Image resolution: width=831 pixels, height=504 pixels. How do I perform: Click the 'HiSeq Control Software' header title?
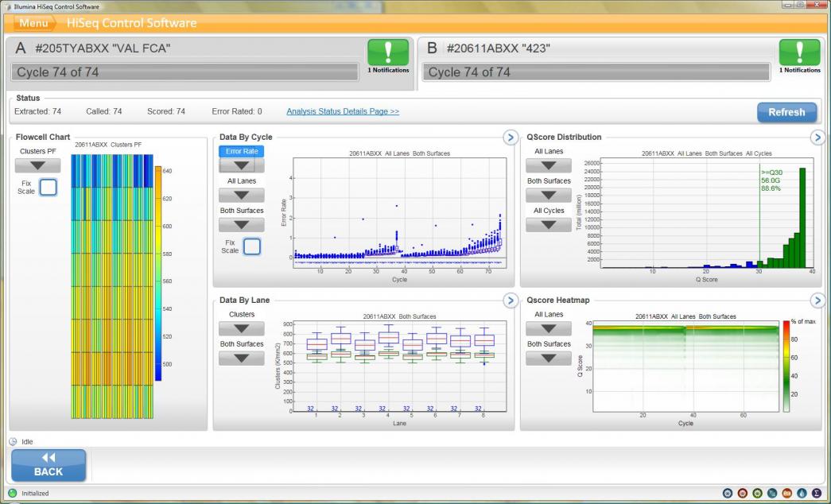coord(131,23)
